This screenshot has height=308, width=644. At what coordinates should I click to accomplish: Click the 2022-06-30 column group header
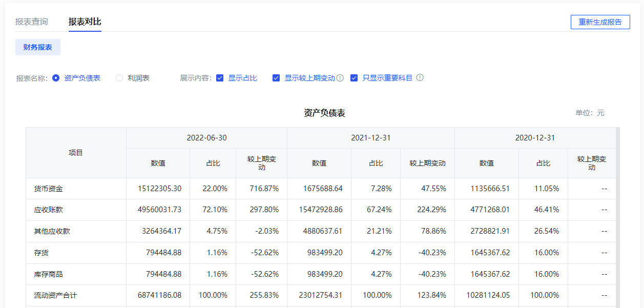[206, 138]
